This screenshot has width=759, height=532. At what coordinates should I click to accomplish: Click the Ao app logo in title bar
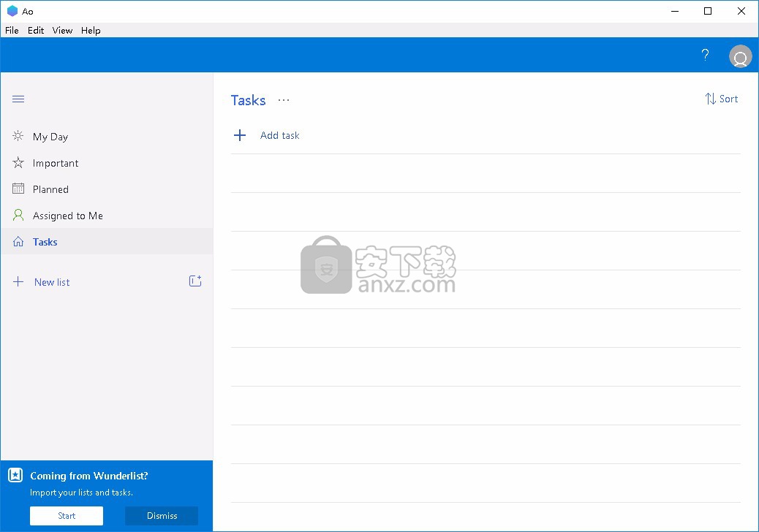click(12, 11)
